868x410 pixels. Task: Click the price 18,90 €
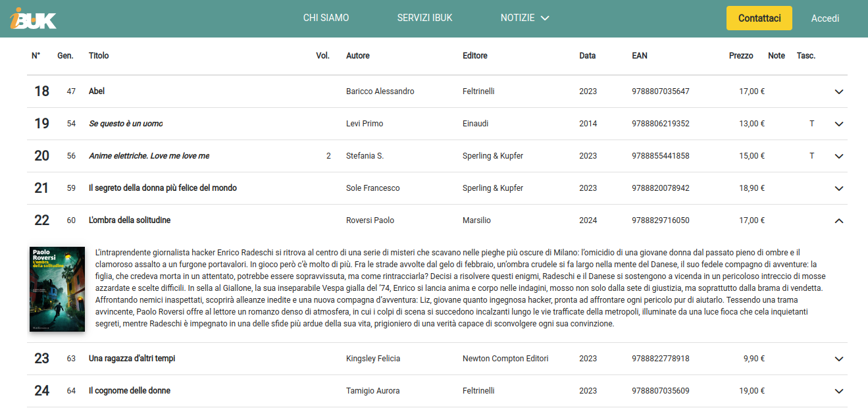coord(752,188)
